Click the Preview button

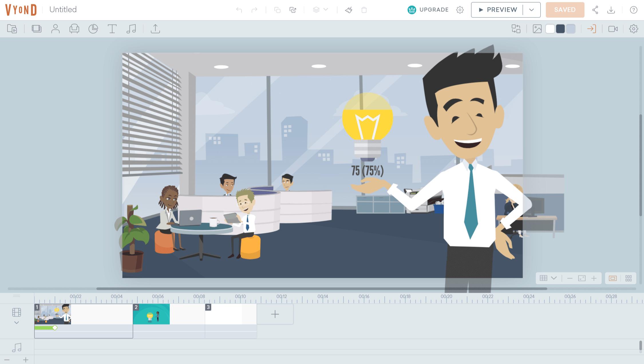[x=497, y=10]
